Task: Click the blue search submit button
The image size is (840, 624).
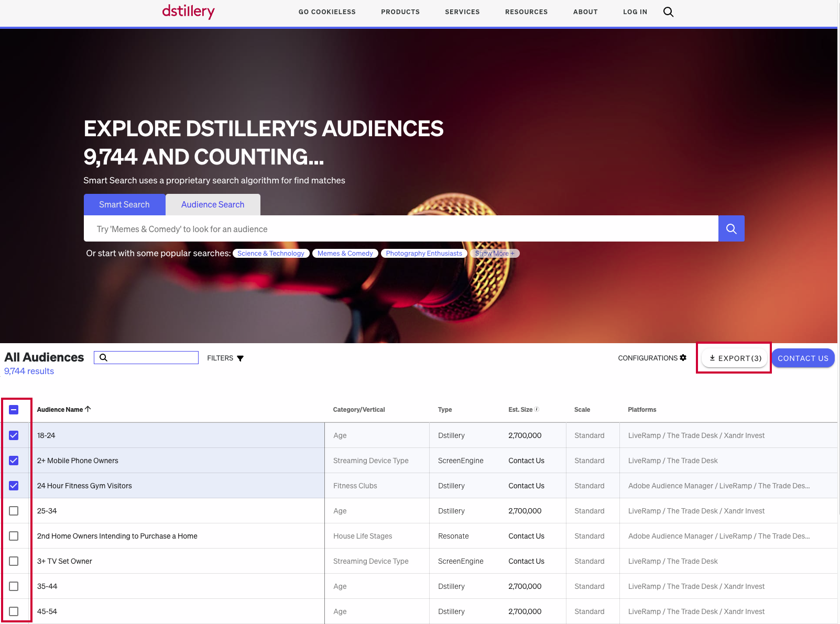Action: [731, 228]
